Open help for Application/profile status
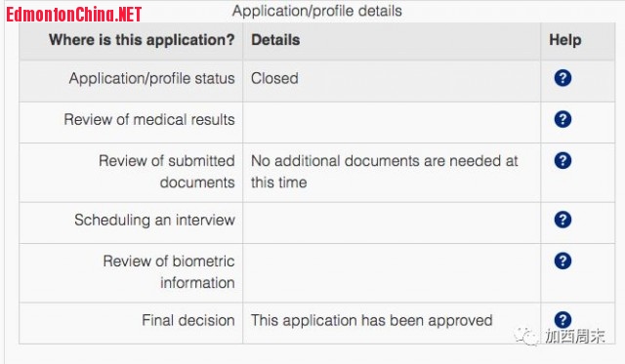 point(562,78)
